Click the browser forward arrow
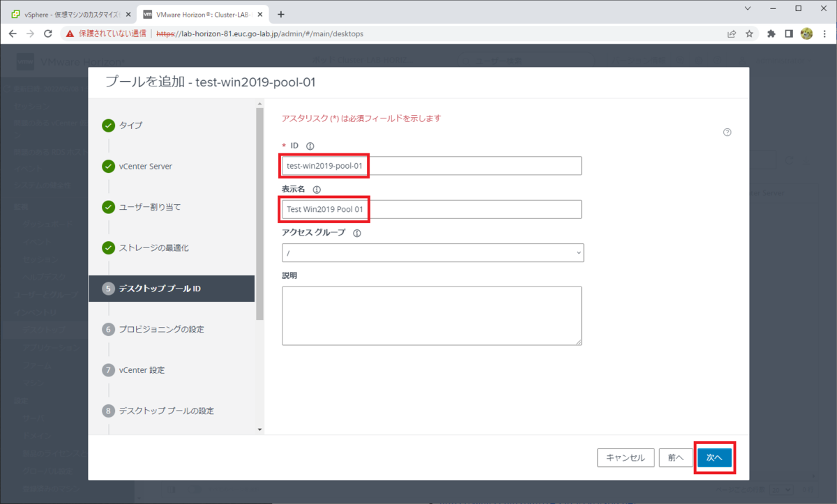Image resolution: width=837 pixels, height=504 pixels. click(x=30, y=33)
